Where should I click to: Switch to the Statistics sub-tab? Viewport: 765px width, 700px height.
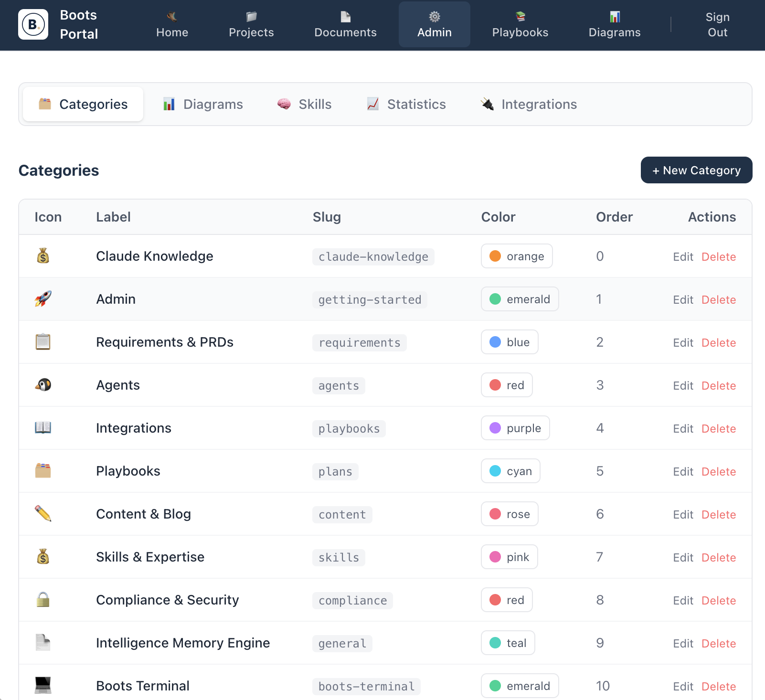[406, 104]
